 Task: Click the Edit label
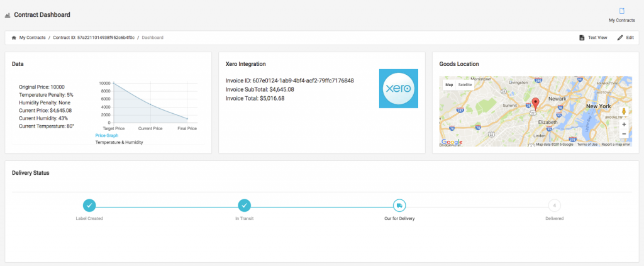pos(630,38)
